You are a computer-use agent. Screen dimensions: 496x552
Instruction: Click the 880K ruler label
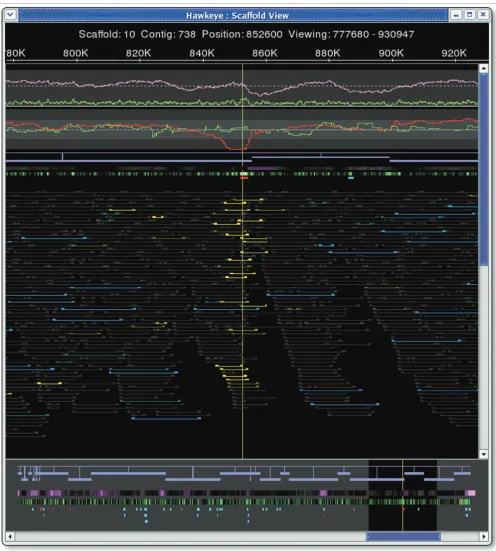(x=328, y=53)
